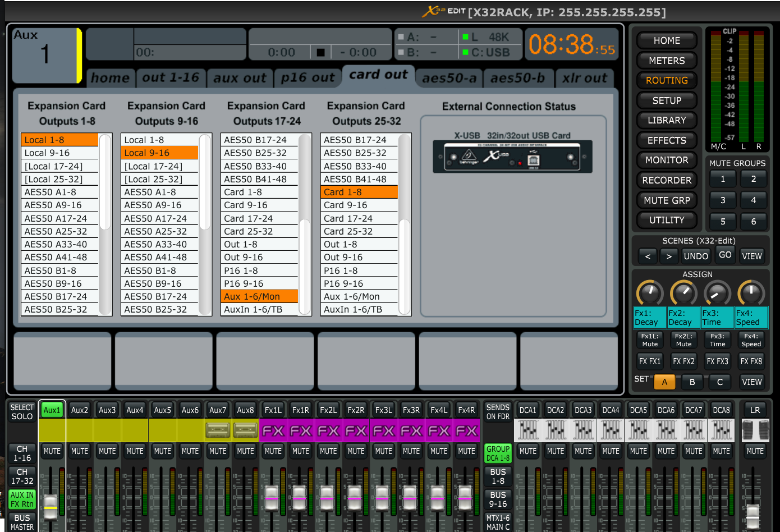The width and height of the screenshot is (780, 532).
Task: Click the Fx4 Speed rotary knob
Action: (751, 292)
